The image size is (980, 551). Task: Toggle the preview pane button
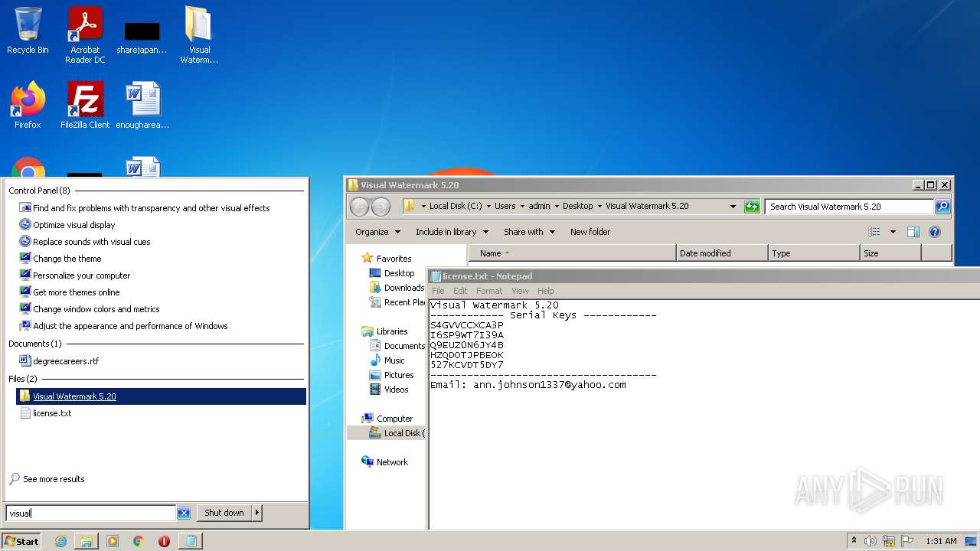[x=913, y=232]
